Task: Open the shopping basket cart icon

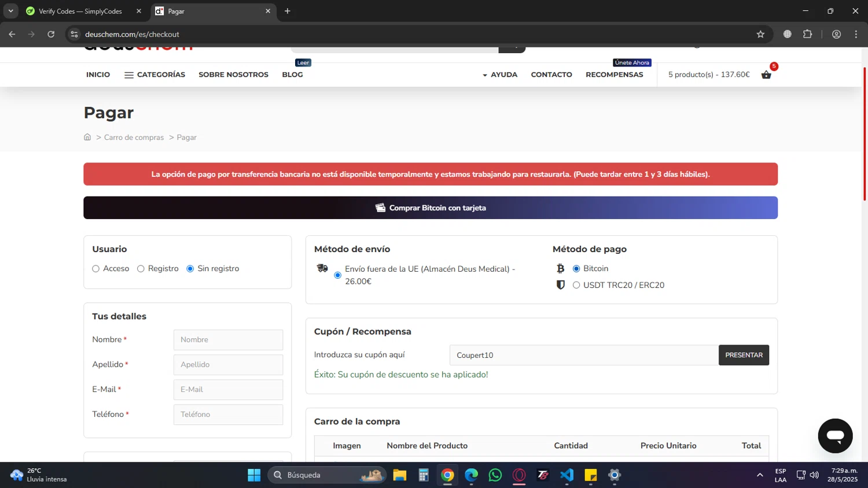Action: [x=766, y=75]
